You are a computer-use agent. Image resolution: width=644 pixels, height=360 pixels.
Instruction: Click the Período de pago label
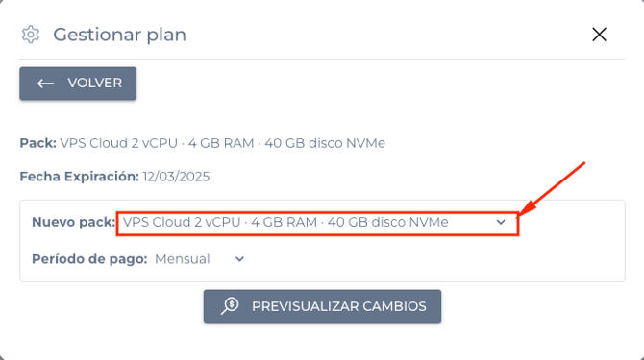tap(89, 259)
